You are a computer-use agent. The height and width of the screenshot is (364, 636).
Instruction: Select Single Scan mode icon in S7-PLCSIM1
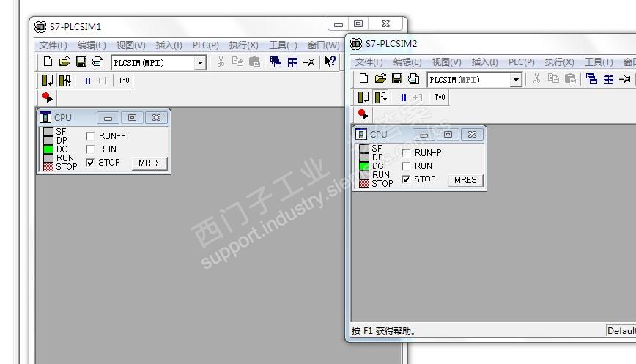48,81
